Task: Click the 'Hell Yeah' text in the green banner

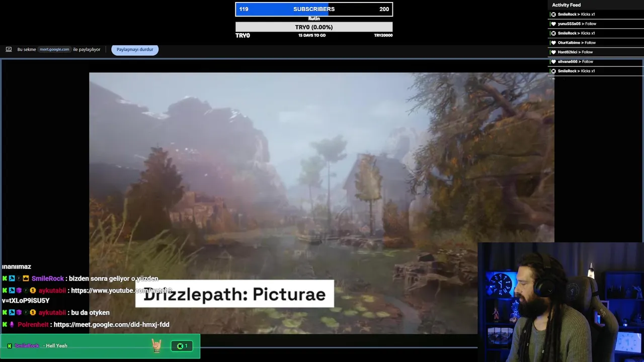Action: [x=56, y=346]
